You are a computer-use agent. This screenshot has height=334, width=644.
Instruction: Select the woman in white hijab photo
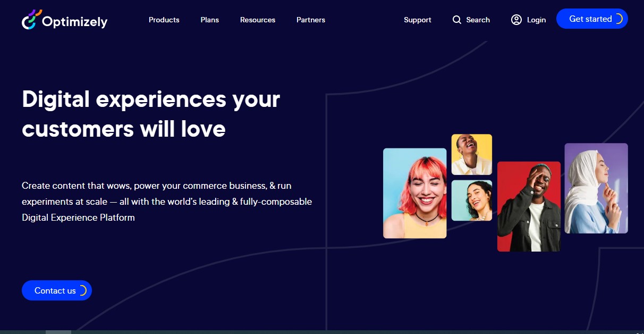click(596, 188)
